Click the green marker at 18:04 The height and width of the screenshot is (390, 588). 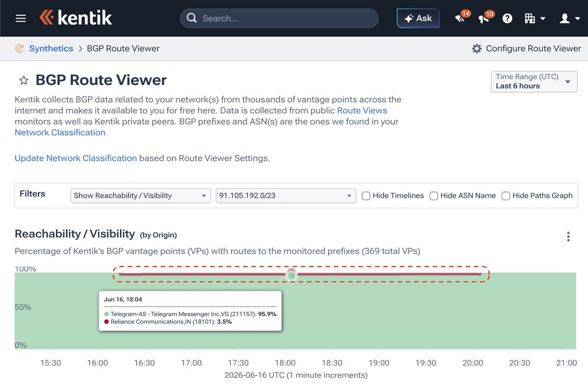tap(292, 276)
